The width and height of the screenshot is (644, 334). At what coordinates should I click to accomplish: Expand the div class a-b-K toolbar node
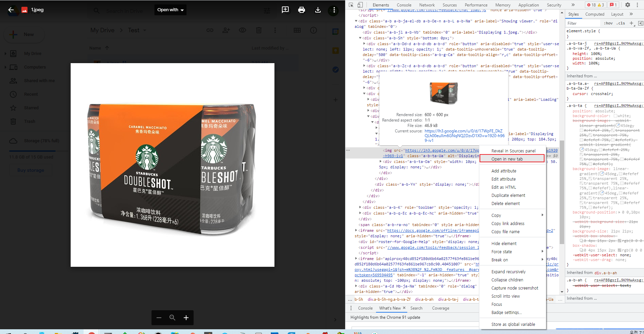[x=360, y=207]
